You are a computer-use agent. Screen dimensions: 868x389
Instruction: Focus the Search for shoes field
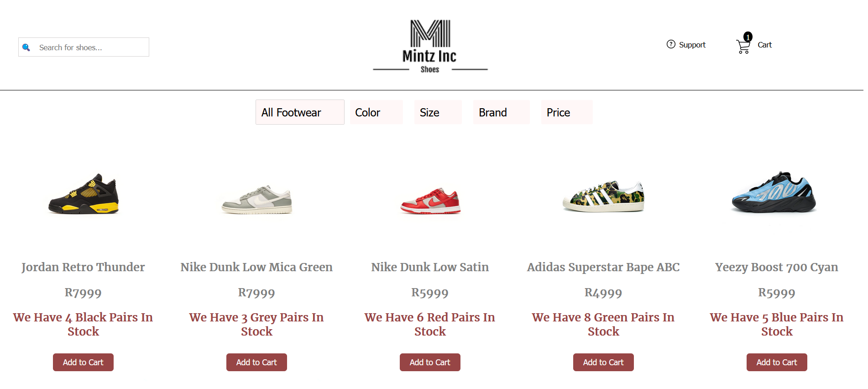84,47
